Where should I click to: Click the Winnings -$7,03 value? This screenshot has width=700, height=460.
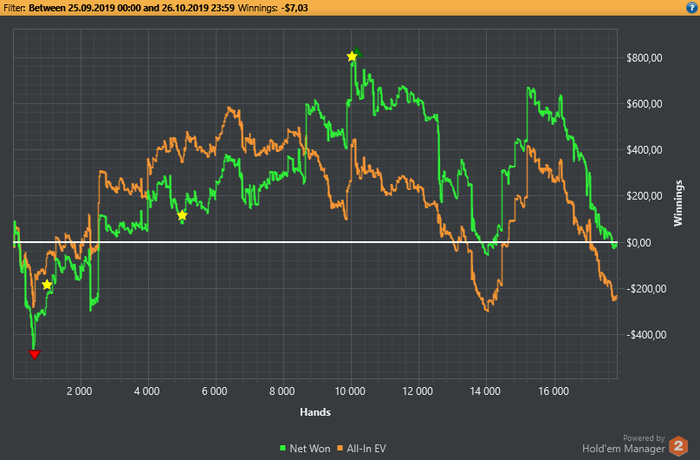click(x=296, y=8)
